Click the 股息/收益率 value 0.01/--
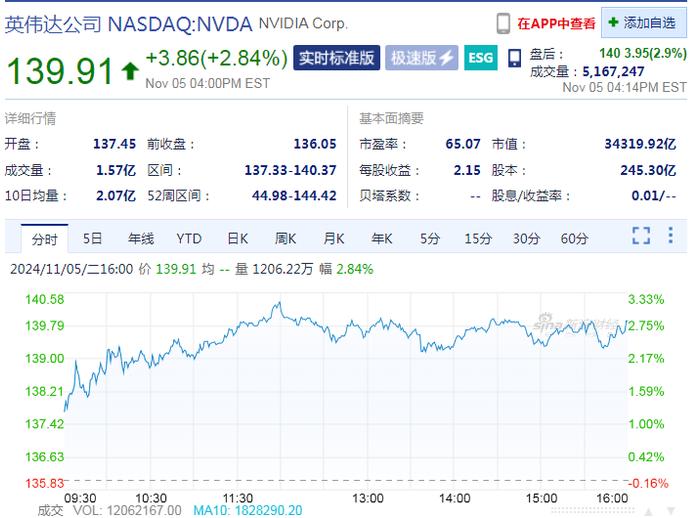This screenshot has height=518, width=700. click(654, 196)
